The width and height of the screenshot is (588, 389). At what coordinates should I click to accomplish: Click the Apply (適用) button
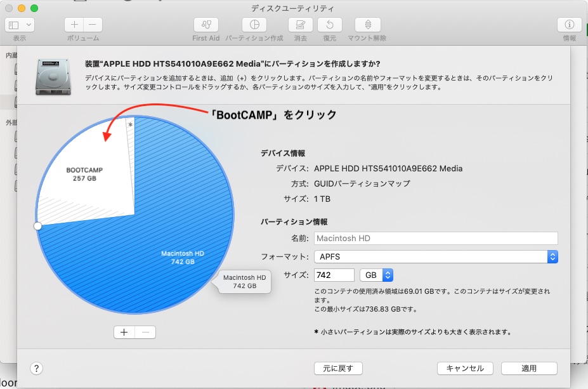click(x=529, y=368)
